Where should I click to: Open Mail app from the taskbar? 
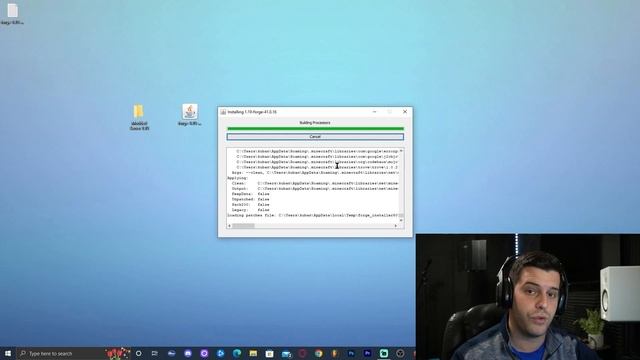click(286, 353)
